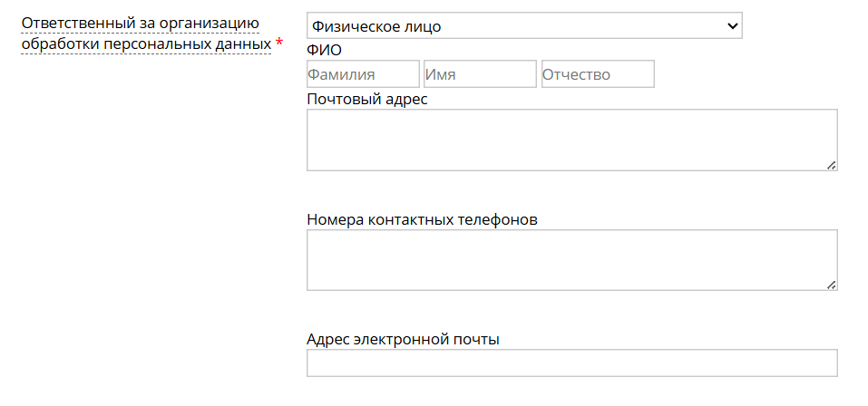Image resolution: width=868 pixels, height=406 pixels.
Task: Click the selected 'Физическое лицо' value text
Action: pyautogui.click(x=376, y=27)
